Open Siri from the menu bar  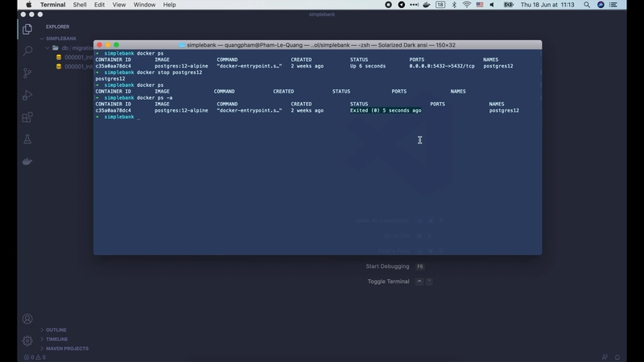(601, 5)
